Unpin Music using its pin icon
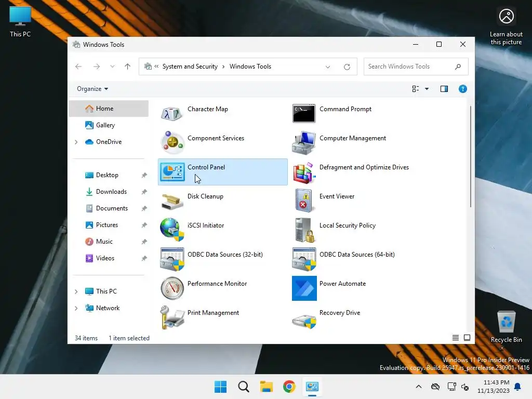 pyautogui.click(x=144, y=242)
